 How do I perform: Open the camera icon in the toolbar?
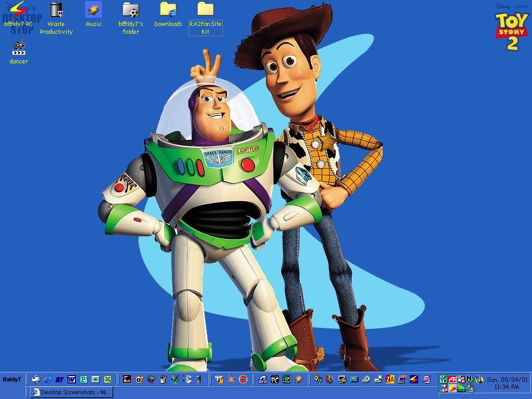point(139,379)
